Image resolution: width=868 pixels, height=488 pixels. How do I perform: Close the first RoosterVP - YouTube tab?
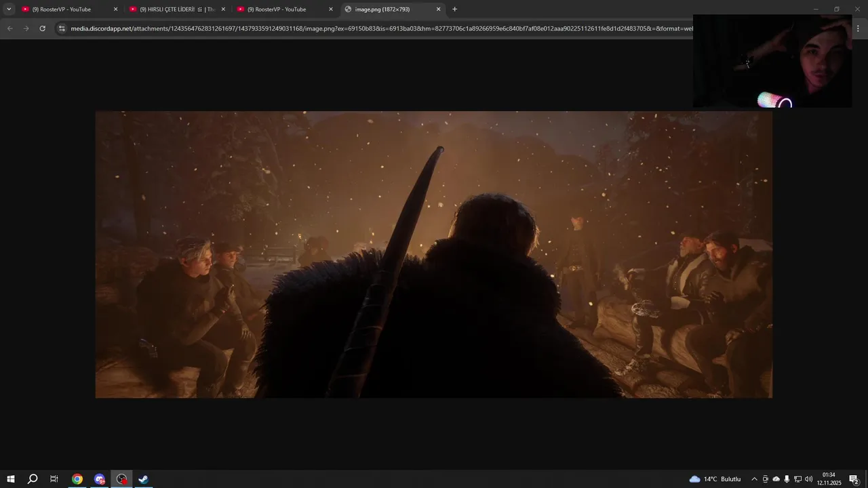point(115,9)
